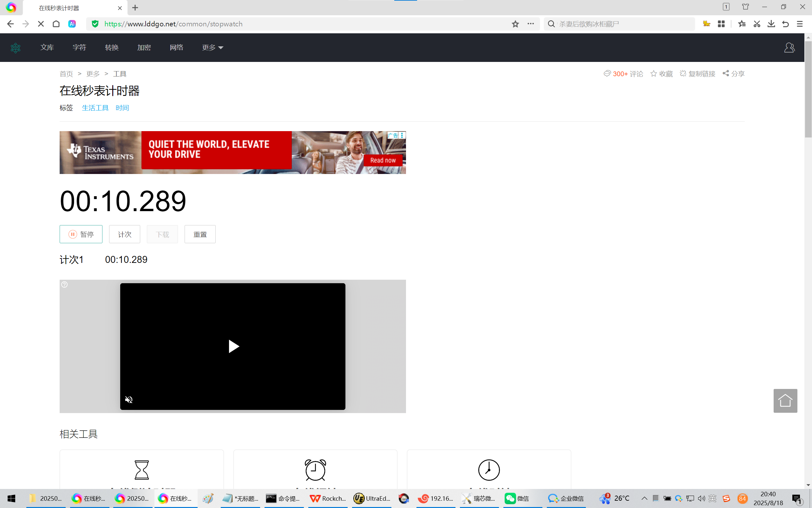Open the AI assistant icon in toolbar
This screenshot has width=812, height=508.
coord(72,24)
